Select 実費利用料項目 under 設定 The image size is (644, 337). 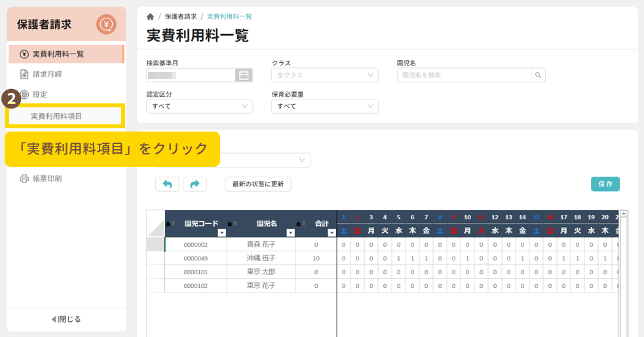point(56,116)
